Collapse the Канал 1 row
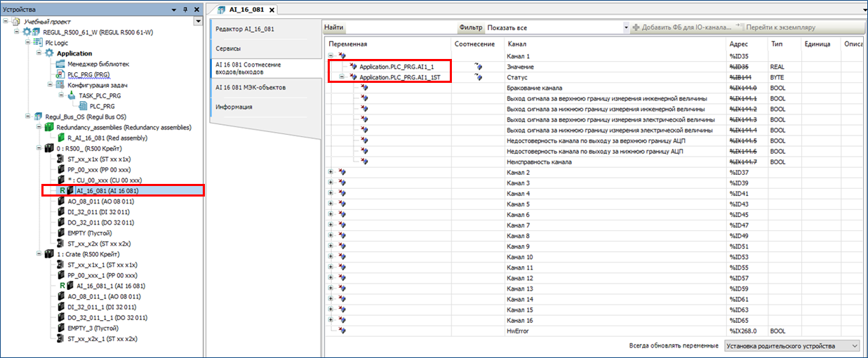Image resolution: width=868 pixels, height=358 pixels. tap(331, 55)
